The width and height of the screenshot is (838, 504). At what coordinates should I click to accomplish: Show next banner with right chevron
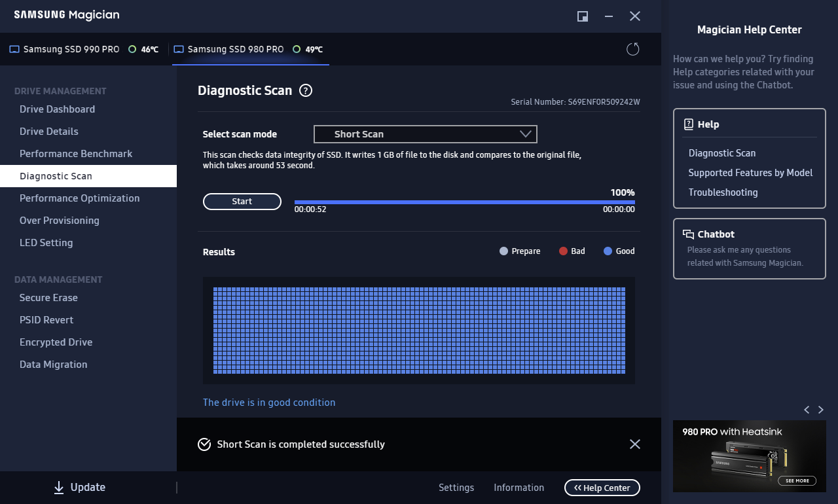click(x=821, y=410)
